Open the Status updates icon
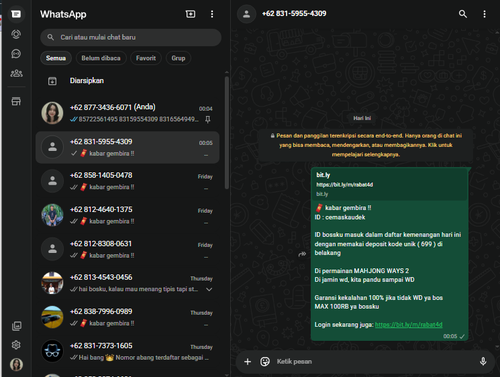500x377 pixels. [x=16, y=34]
